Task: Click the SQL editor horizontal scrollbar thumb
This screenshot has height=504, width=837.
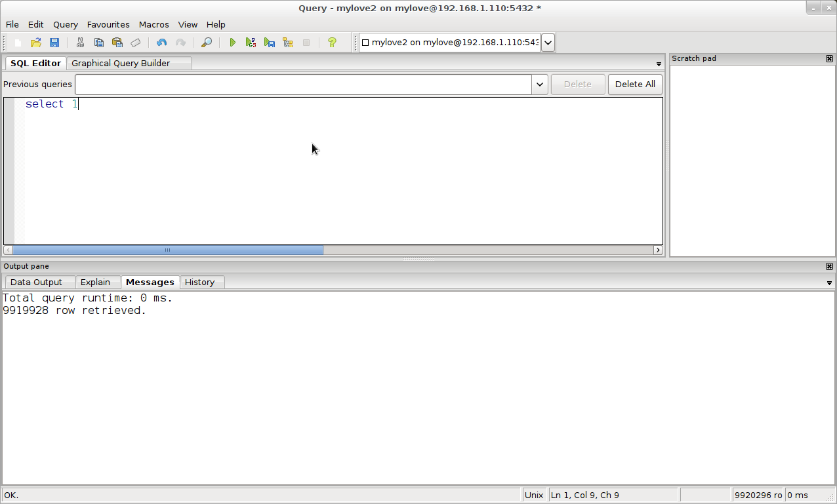Action: (167, 250)
